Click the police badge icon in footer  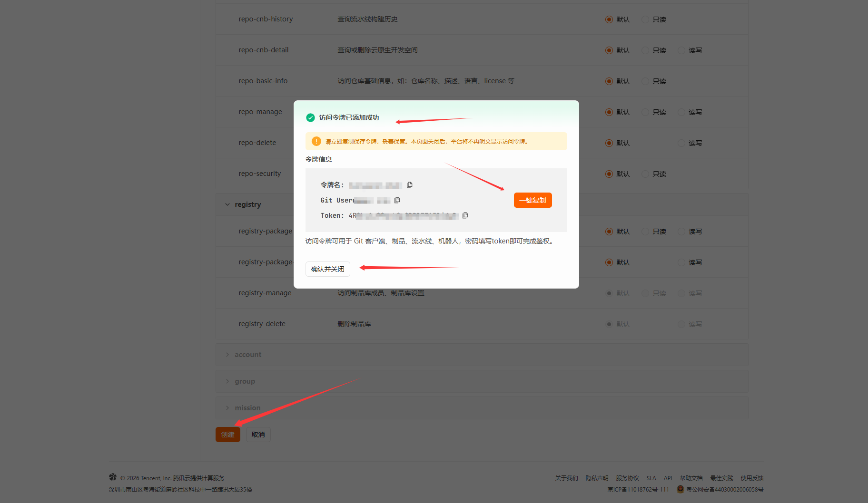coord(680,489)
